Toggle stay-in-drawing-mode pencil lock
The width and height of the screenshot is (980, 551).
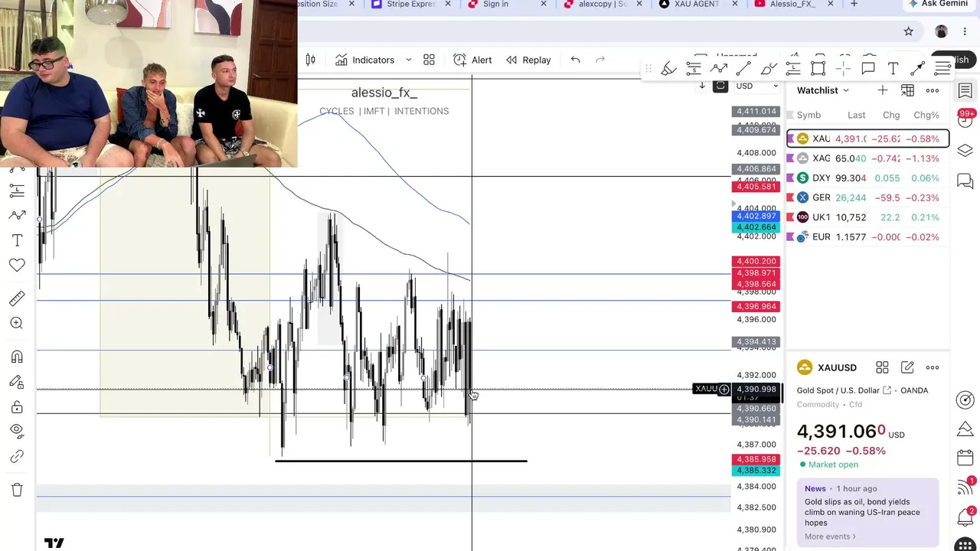click(x=17, y=382)
